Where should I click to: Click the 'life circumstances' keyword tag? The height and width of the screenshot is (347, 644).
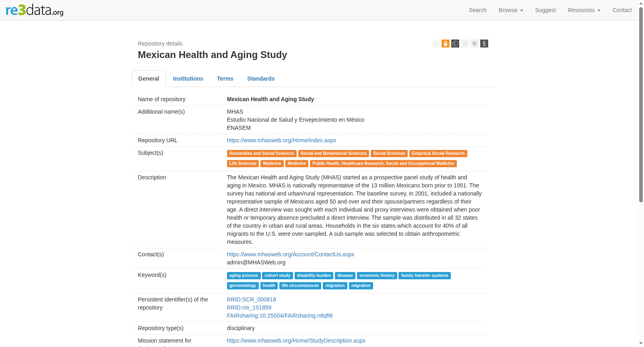300,286
